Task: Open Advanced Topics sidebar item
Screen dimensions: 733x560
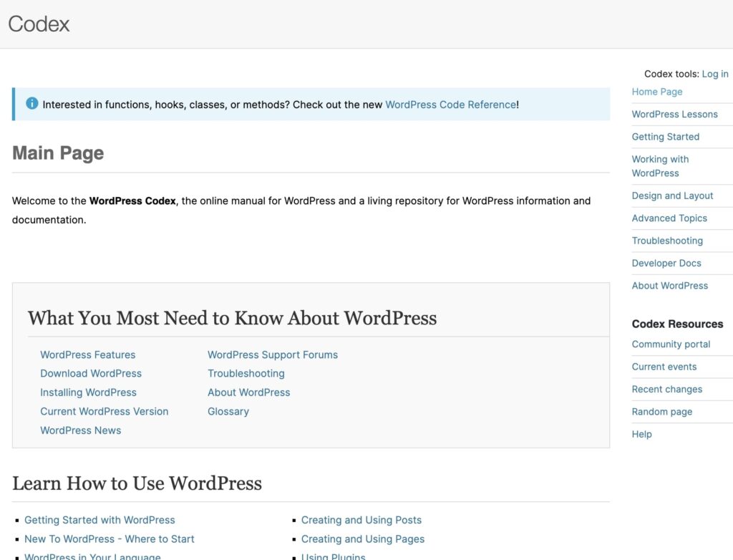Action: (x=669, y=218)
